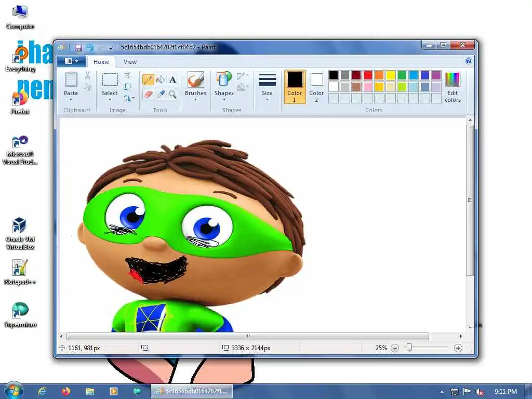Click the Cut scissors icon
Viewport: 532px width, 399px height.
(87, 75)
